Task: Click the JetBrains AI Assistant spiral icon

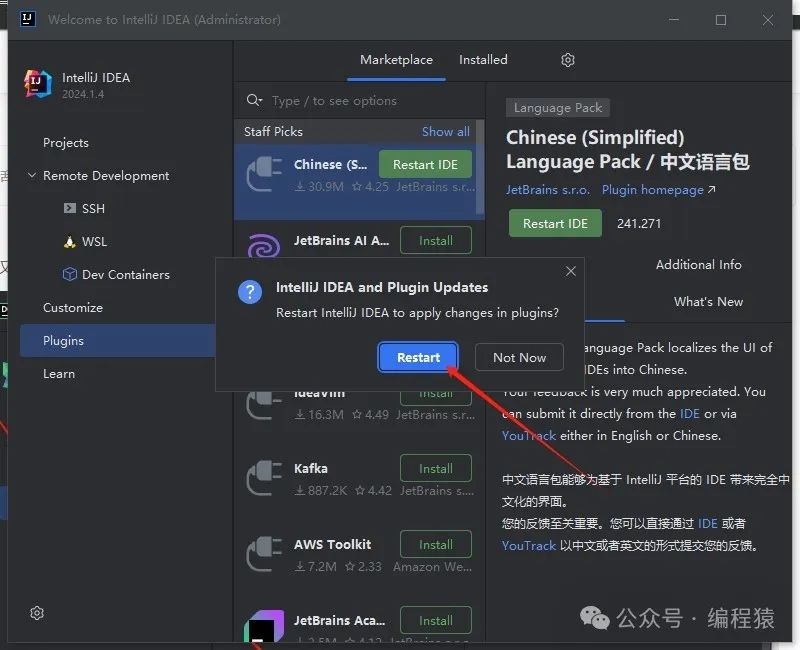Action: [264, 250]
